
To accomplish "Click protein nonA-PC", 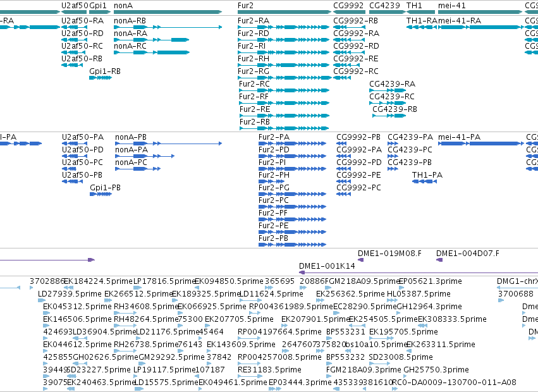I will [x=138, y=169].
